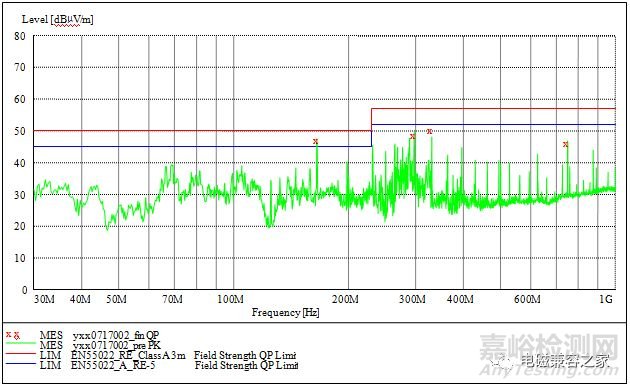Select the yxx0717002_fin QP legend entry

click(x=116, y=335)
